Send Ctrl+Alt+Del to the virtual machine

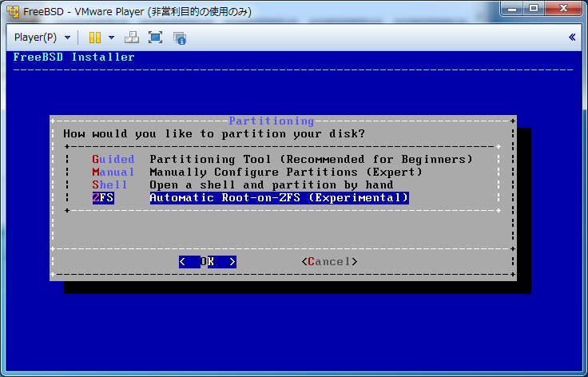[x=132, y=38]
